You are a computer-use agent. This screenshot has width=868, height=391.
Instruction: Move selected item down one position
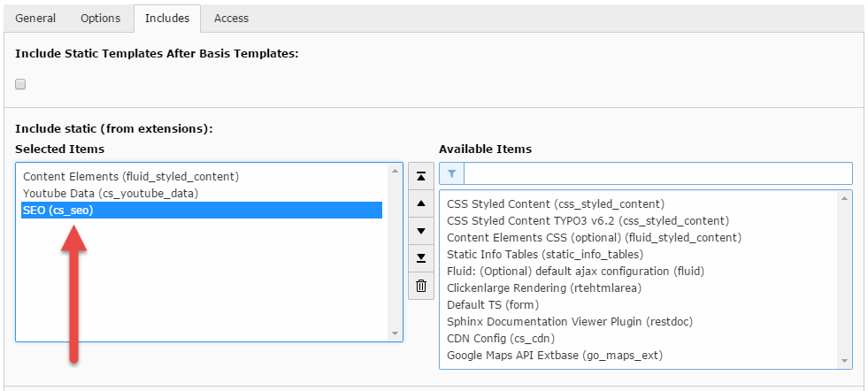pos(421,231)
